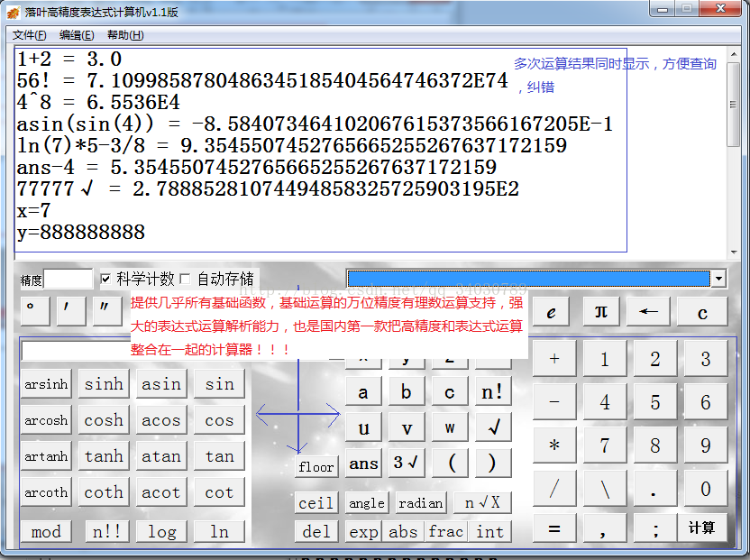Click the semicolon button

coord(655,528)
